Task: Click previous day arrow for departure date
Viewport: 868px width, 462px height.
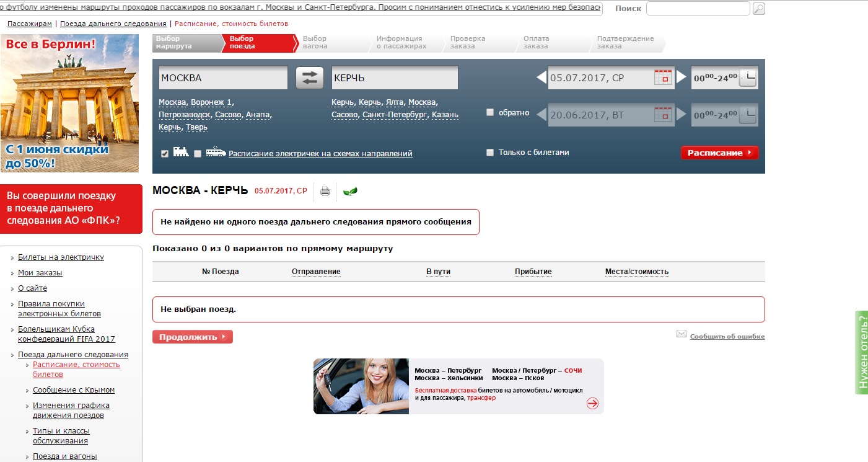Action: (x=541, y=78)
